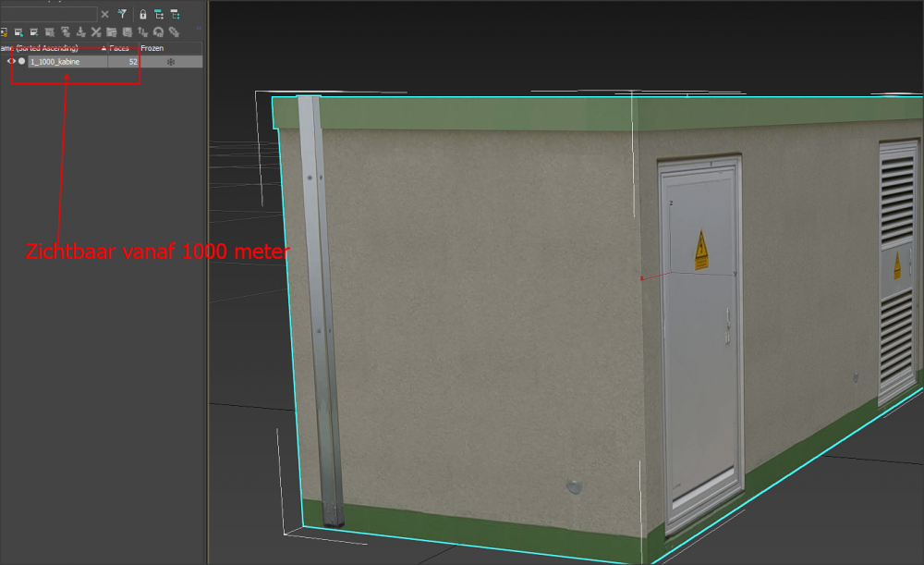Switch to sort-by-hierarchy icon at toolbar end
The width and height of the screenshot is (924, 565).
176,14
